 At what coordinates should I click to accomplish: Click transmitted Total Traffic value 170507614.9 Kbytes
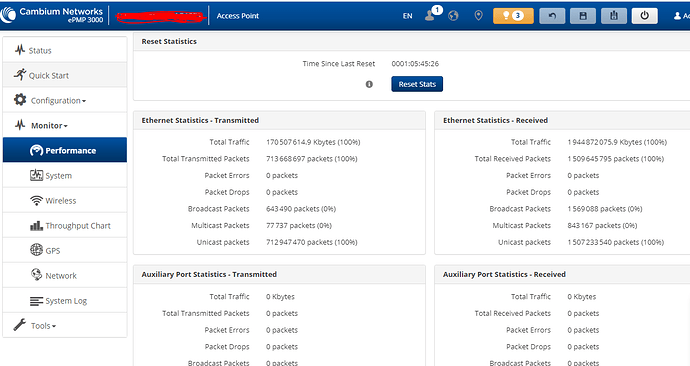(x=313, y=142)
